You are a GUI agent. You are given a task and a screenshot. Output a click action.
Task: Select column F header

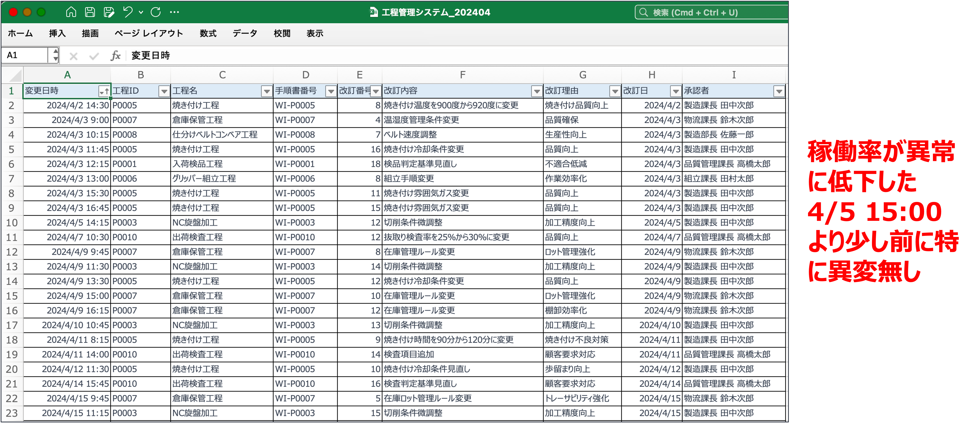(462, 75)
